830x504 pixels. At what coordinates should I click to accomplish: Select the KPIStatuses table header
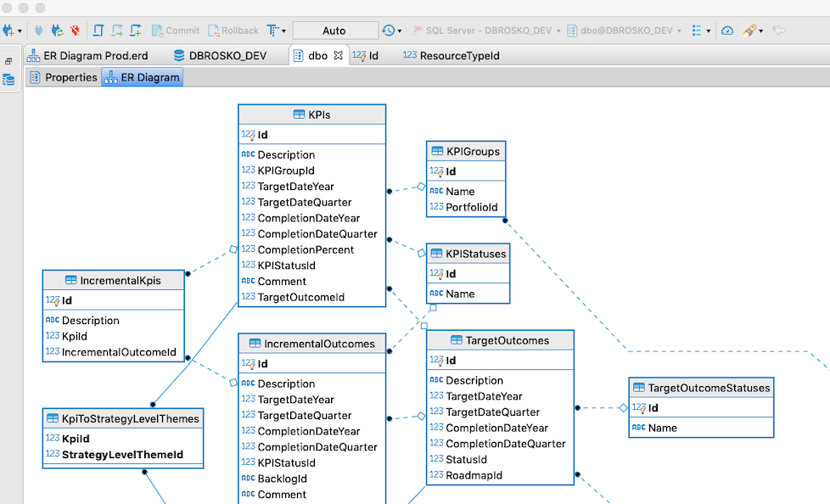tap(468, 253)
